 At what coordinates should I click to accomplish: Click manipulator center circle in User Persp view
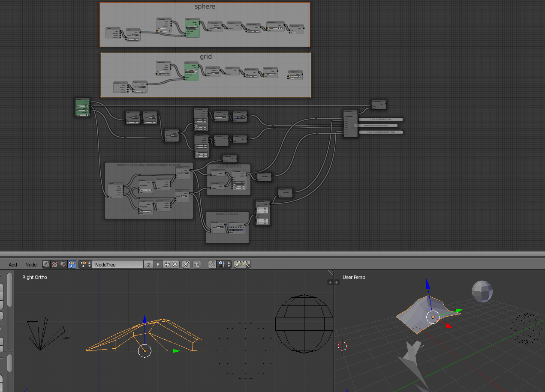coord(433,317)
